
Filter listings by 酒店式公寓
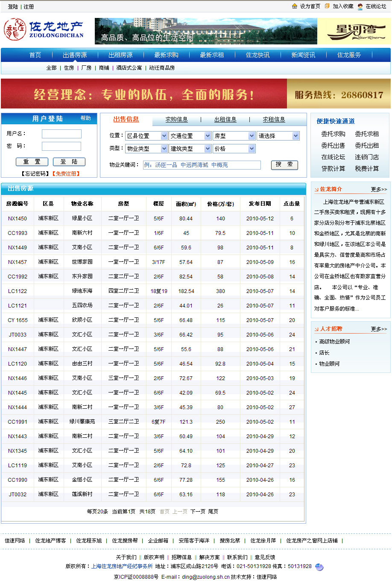[x=129, y=68]
